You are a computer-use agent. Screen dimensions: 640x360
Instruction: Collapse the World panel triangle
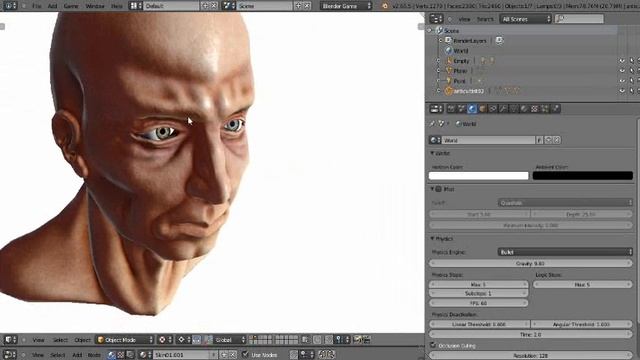432,153
